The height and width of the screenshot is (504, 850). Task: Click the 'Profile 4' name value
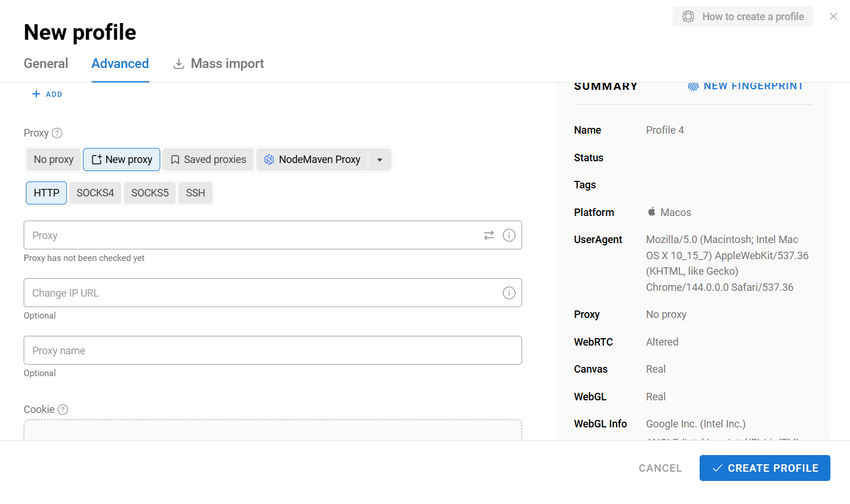point(665,130)
